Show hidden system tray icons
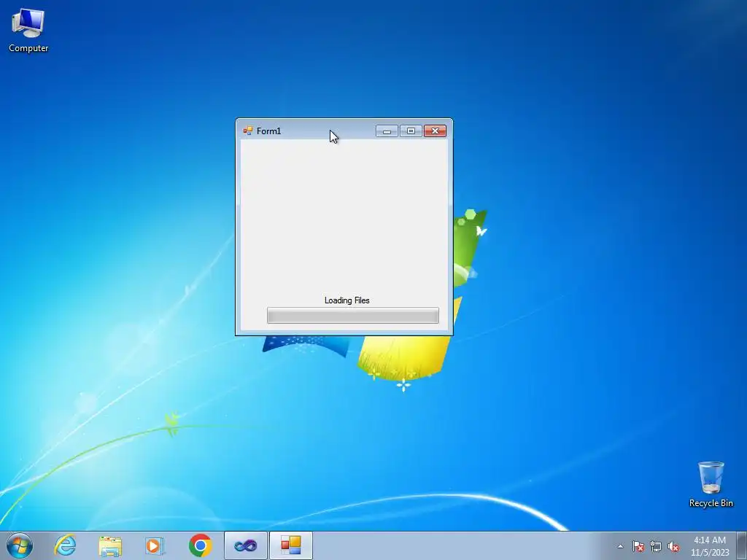Screen dimensions: 747x560 pos(620,546)
